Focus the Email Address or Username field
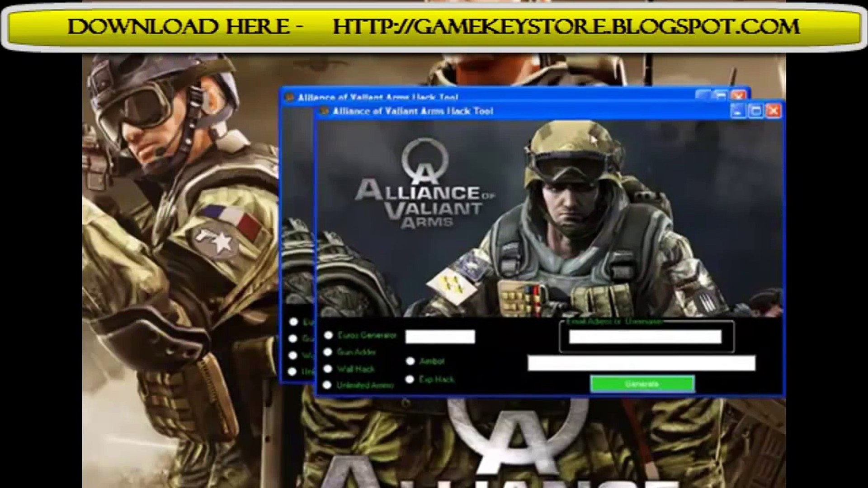Screen dimensions: 868x488 [x=645, y=337]
